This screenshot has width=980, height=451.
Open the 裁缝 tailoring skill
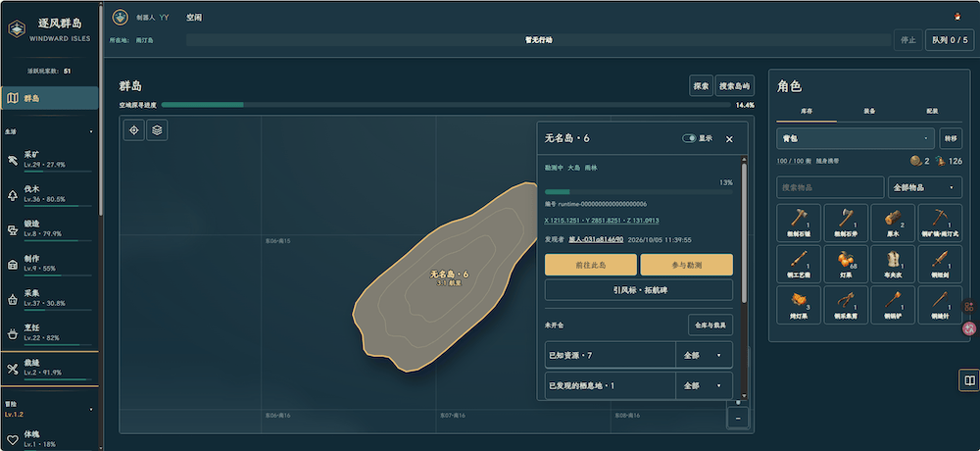(49, 369)
